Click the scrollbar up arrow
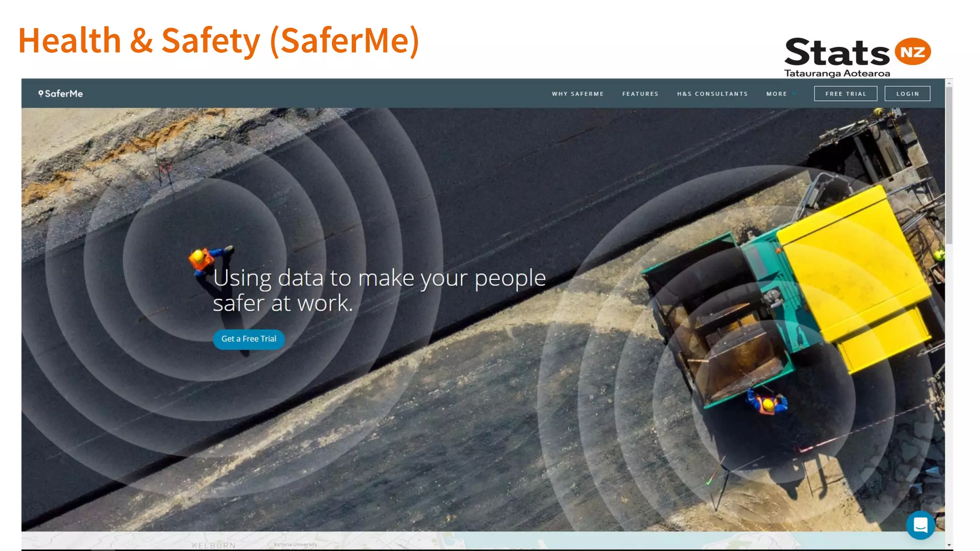The image size is (980, 551). 949,83
